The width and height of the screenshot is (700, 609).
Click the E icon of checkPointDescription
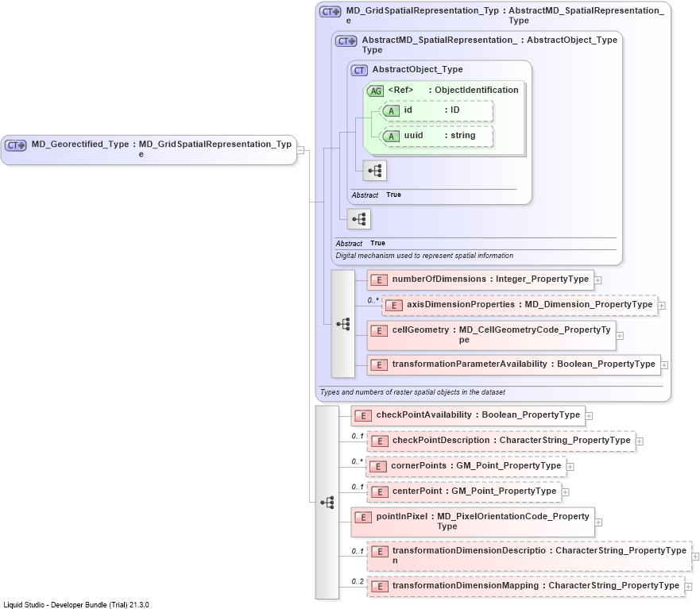click(380, 441)
